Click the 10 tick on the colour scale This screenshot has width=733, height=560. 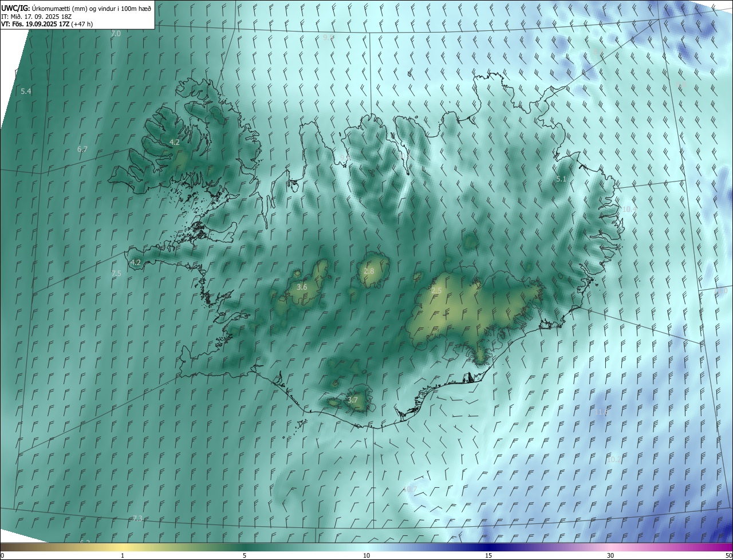click(366, 555)
